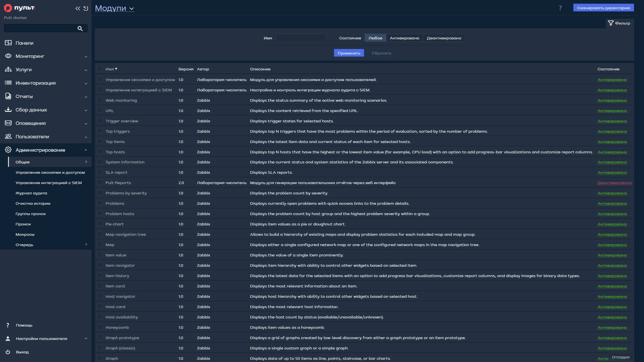The image size is (644, 362).
Task: Click the Сбор данных download icon
Action: [x=8, y=109]
